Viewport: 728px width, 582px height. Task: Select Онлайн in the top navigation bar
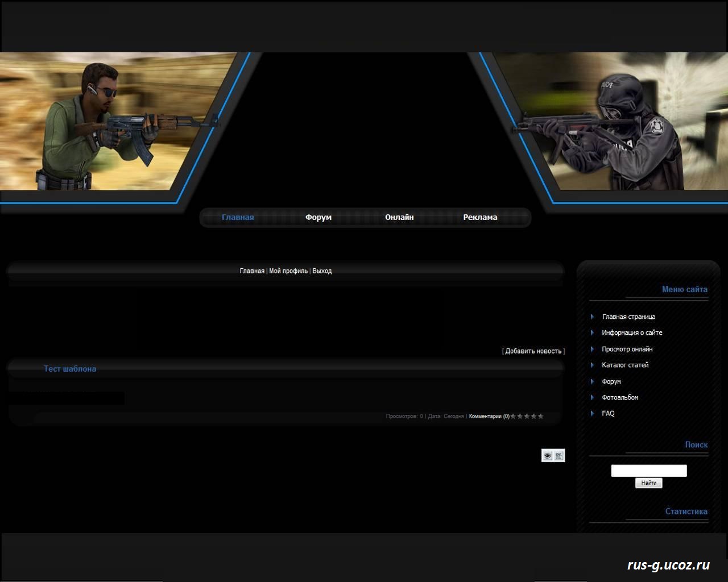pyautogui.click(x=399, y=217)
